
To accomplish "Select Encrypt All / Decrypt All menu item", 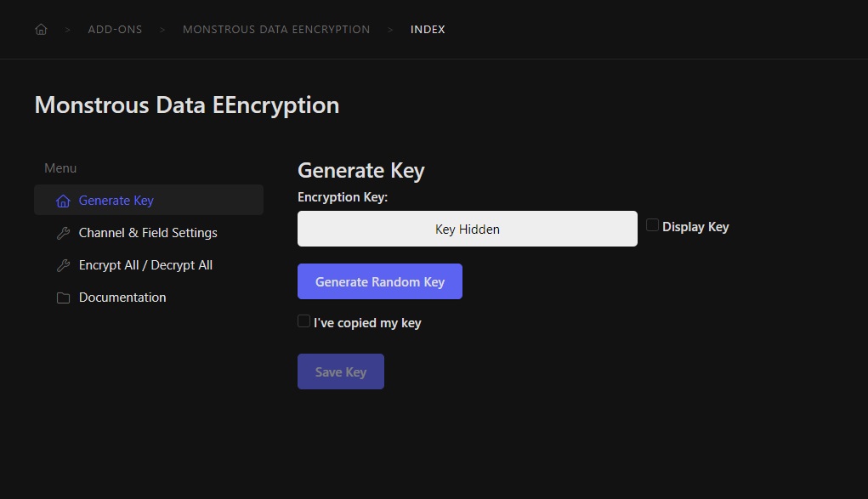I will pos(145,264).
